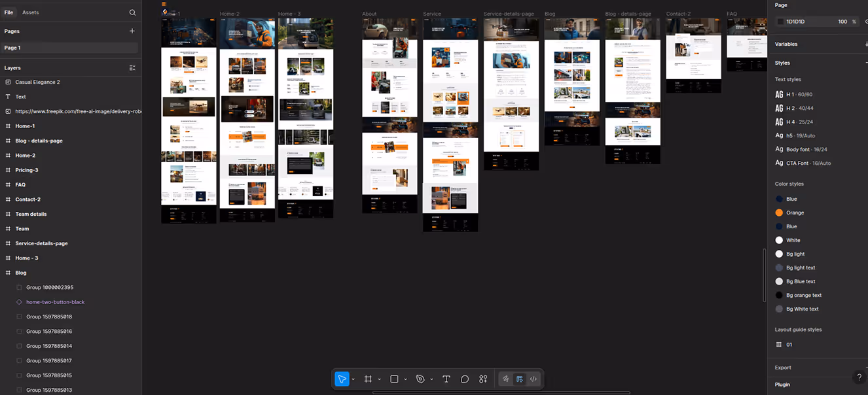This screenshot has height=395, width=868.
Task: Click the search icon in the left sidebar
Action: coord(132,12)
